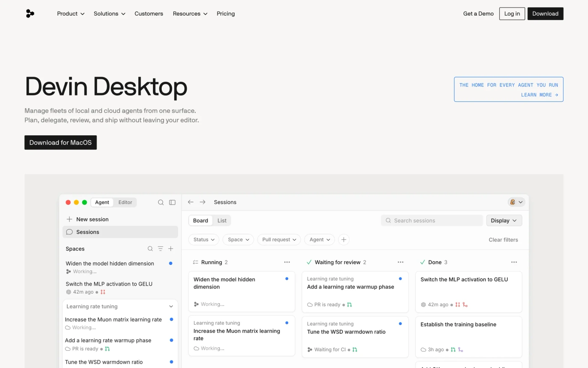This screenshot has width=588, height=368.
Task: Select the List view toggle
Action: pos(222,221)
